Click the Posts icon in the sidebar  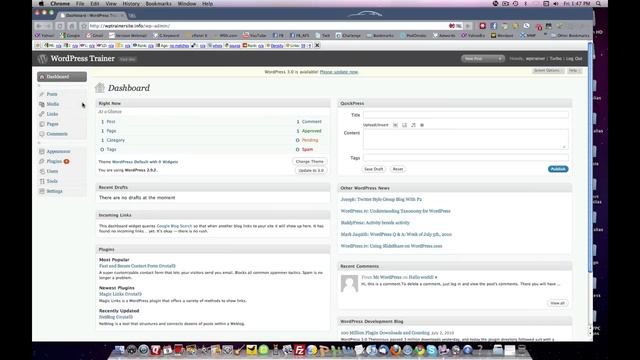click(x=42, y=94)
